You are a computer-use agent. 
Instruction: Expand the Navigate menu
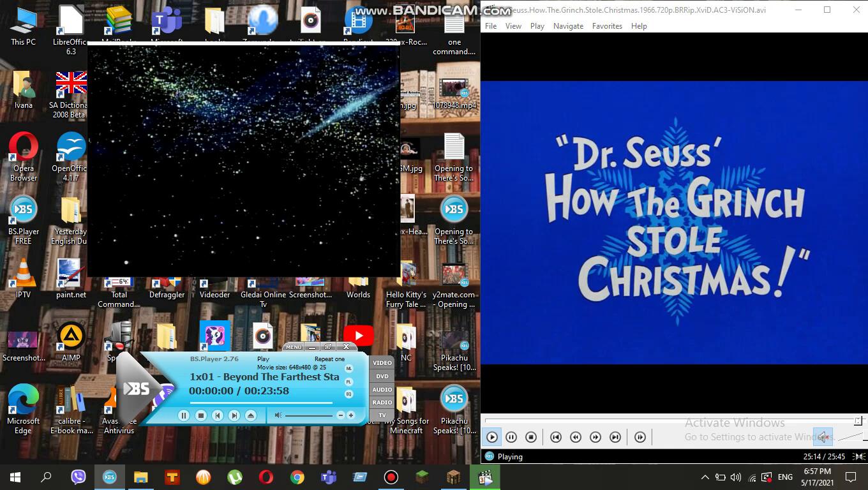click(x=568, y=26)
